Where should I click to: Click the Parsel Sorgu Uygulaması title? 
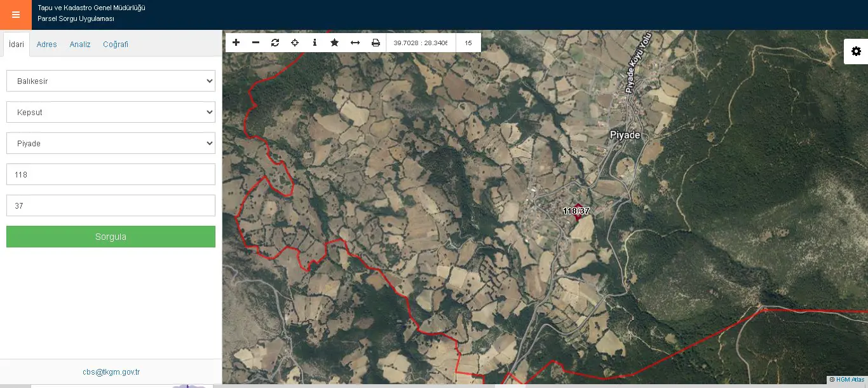[76, 19]
